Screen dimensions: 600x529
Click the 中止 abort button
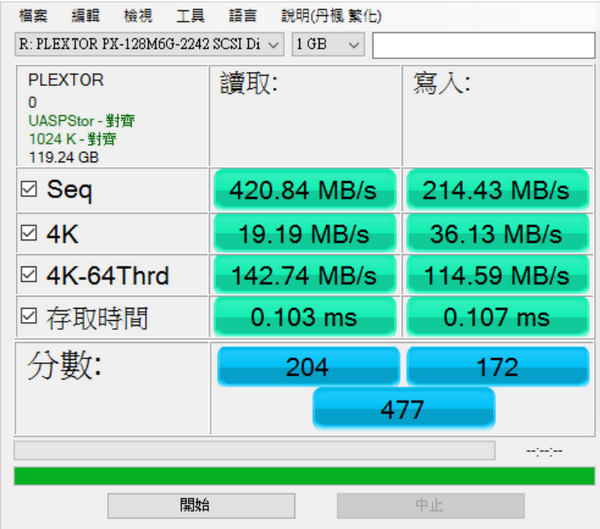[430, 505]
